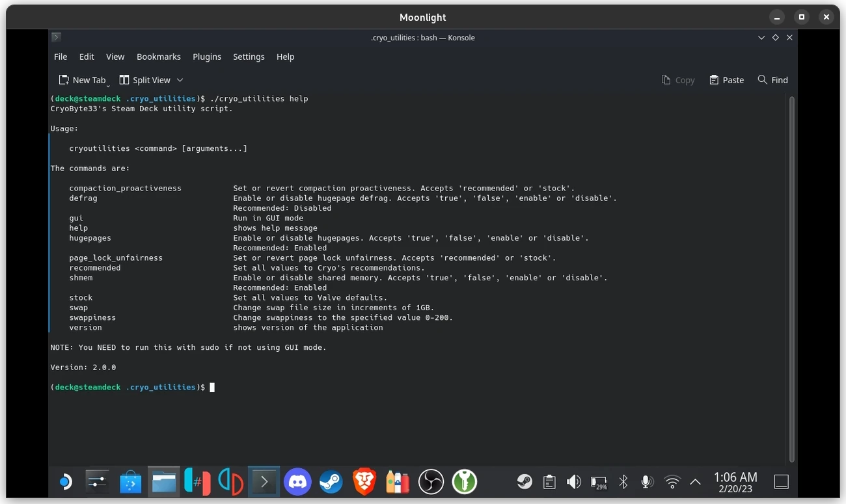Expand hidden system tray icons
The image size is (846, 504).
(x=695, y=482)
